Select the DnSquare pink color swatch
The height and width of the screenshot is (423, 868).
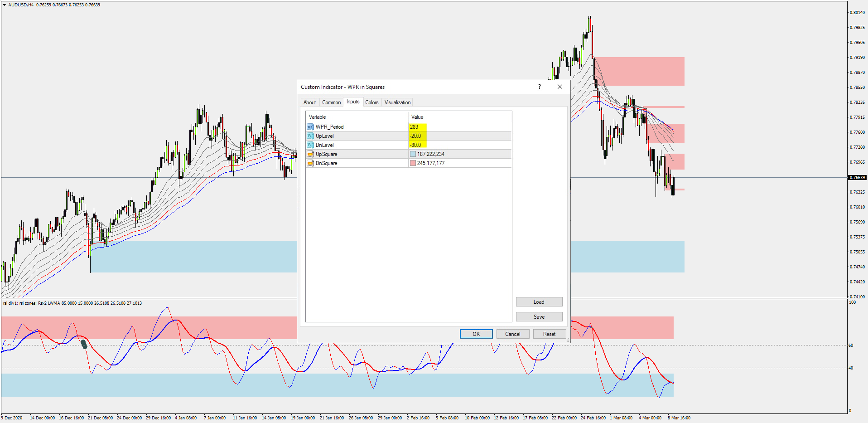[413, 163]
